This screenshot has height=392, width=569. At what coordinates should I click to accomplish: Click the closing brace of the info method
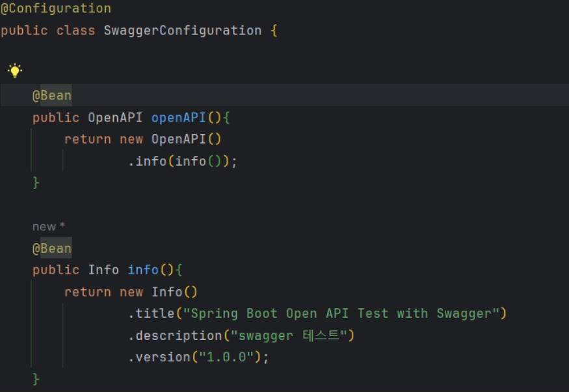coord(36,379)
